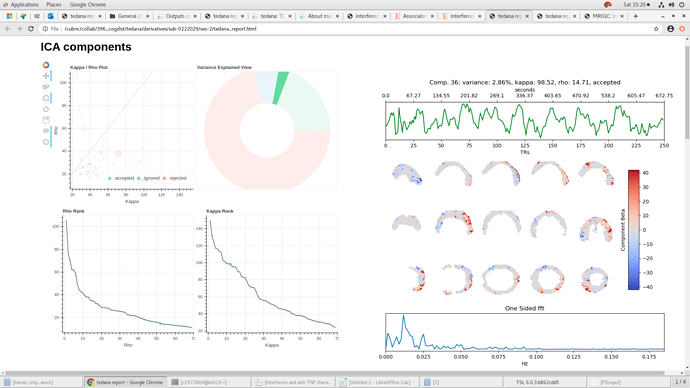View site information icon beside File label
The width and height of the screenshot is (690, 388).
[x=45, y=29]
